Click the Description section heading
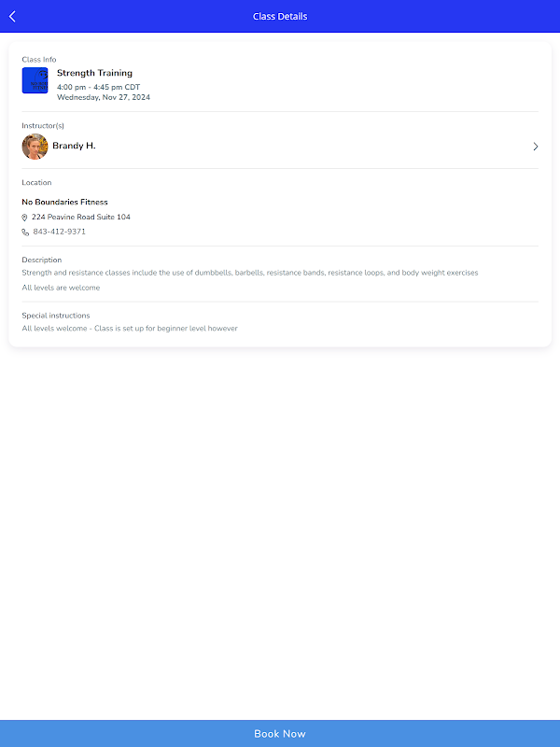The image size is (560, 747). coord(42,260)
